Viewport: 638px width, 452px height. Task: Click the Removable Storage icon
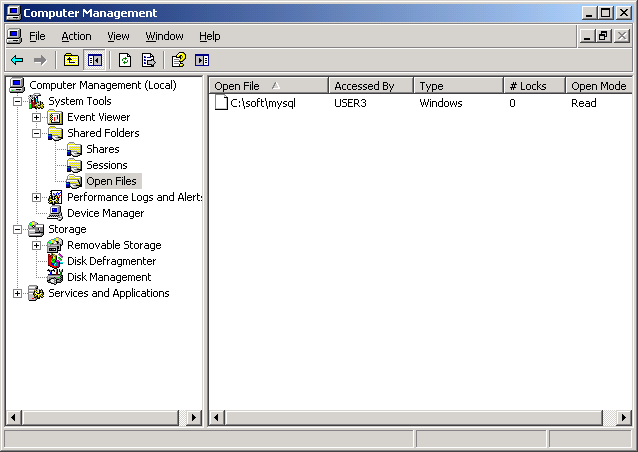(55, 245)
